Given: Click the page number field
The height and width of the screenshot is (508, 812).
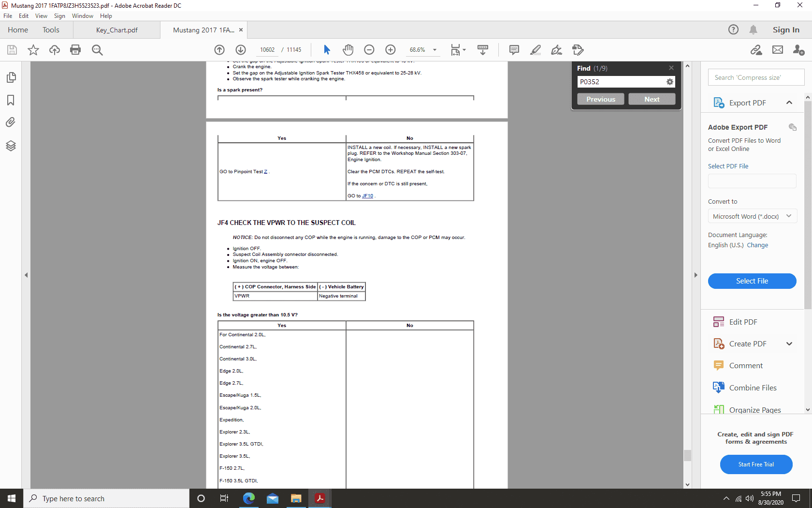Looking at the screenshot, I should coord(267,50).
